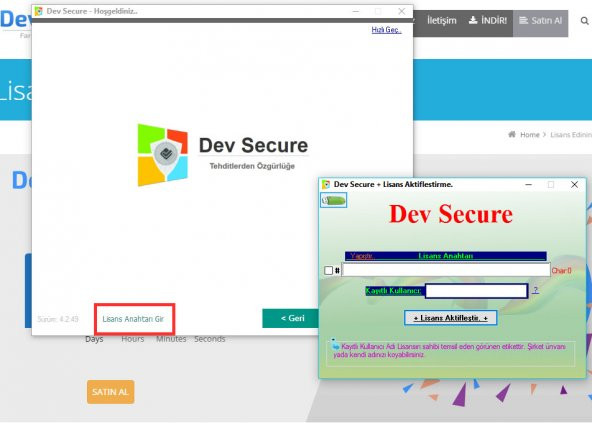Close the Dev Secure Hoşgeldiniz window

[x=402, y=11]
